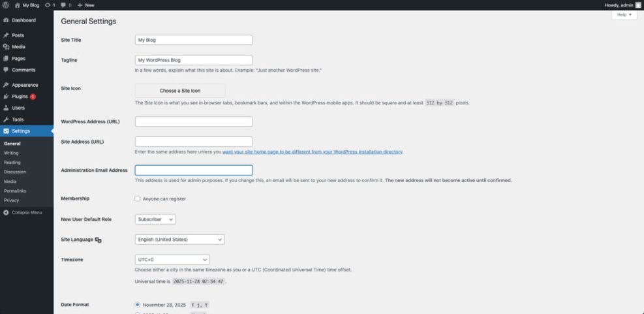The width and height of the screenshot is (644, 314).
Task: Click the admin avatar icon
Action: point(638,5)
